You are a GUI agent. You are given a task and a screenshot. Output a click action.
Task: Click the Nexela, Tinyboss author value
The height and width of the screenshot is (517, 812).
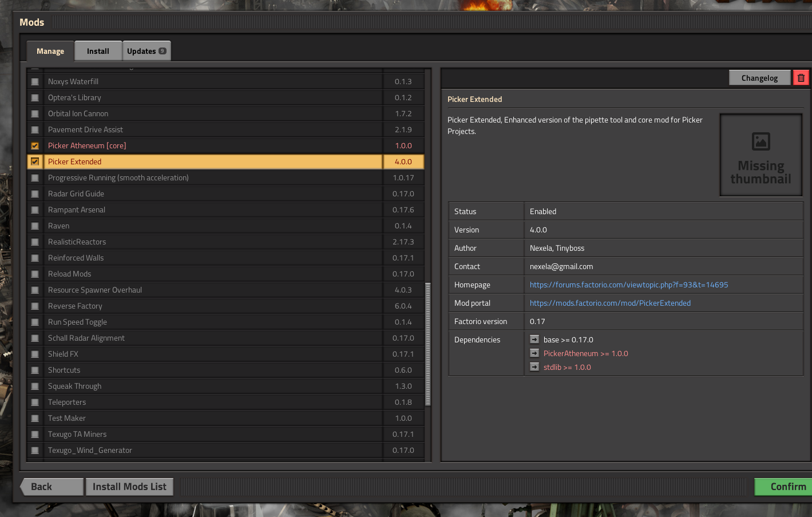pos(557,248)
